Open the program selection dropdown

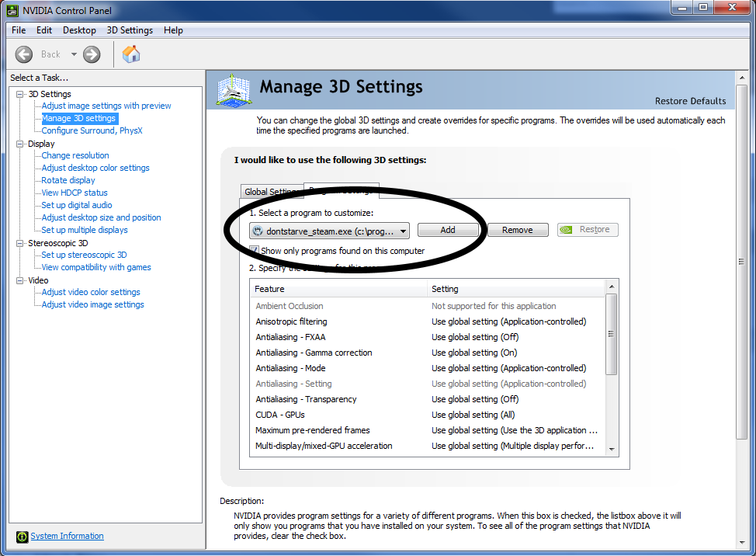click(404, 231)
